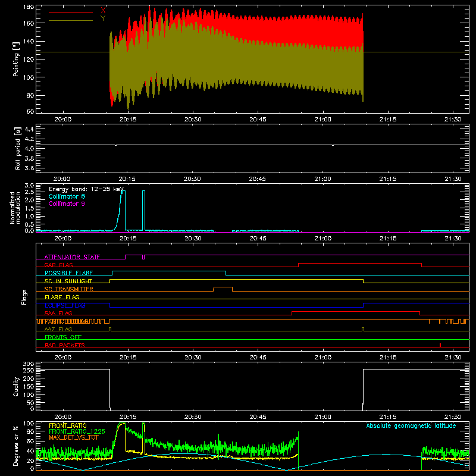The height and width of the screenshot is (476, 476).
Task: Click the olive Y legend line sample
Action: (71, 20)
